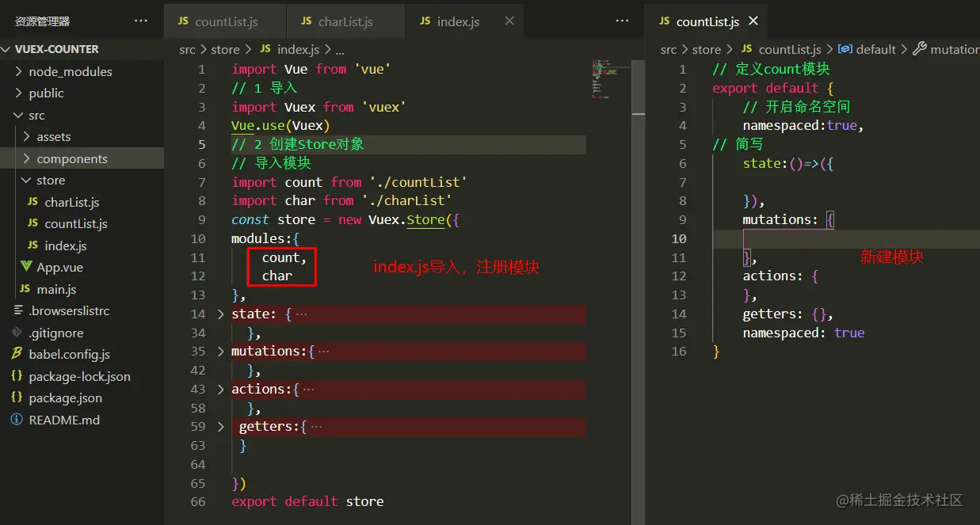Select right group countList.js tab

(707, 21)
